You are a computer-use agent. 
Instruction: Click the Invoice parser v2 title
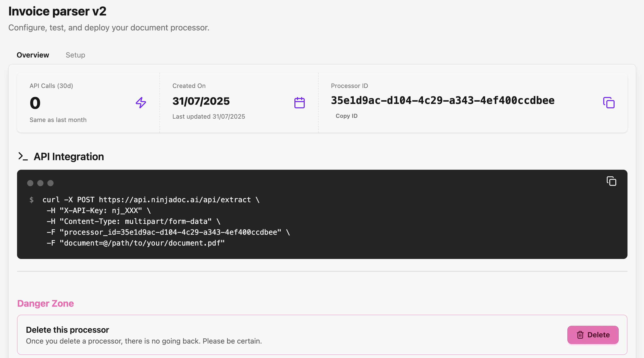pos(57,11)
